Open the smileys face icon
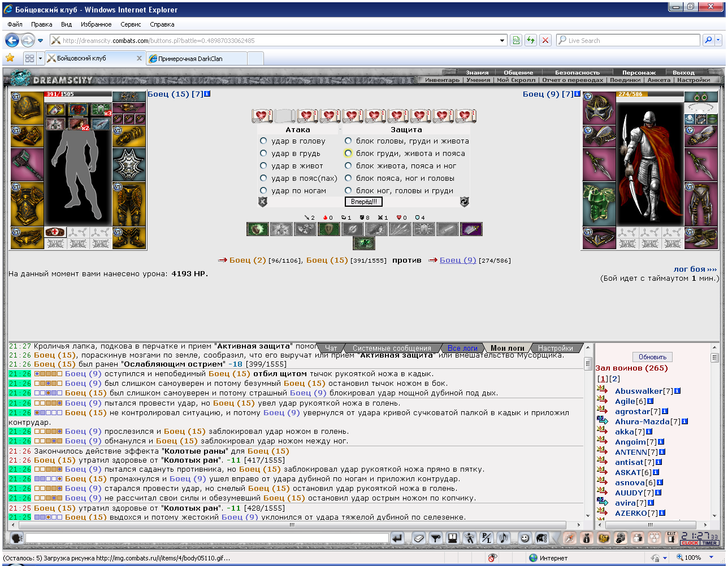Image resolution: width=728 pixels, height=566 pixels. tap(525, 538)
